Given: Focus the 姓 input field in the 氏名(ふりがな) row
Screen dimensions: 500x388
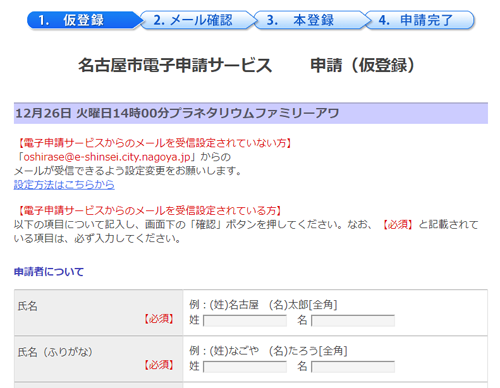Looking at the screenshot, I should (x=245, y=367).
